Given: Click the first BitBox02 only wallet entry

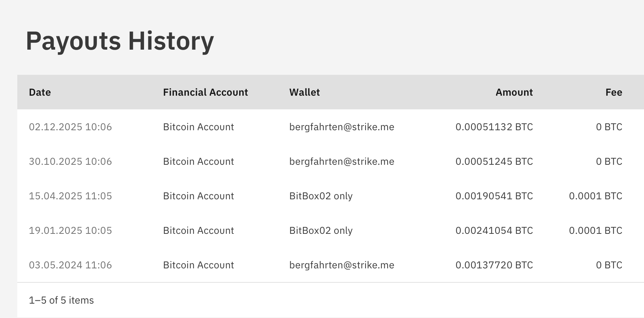Looking at the screenshot, I should click(321, 196).
